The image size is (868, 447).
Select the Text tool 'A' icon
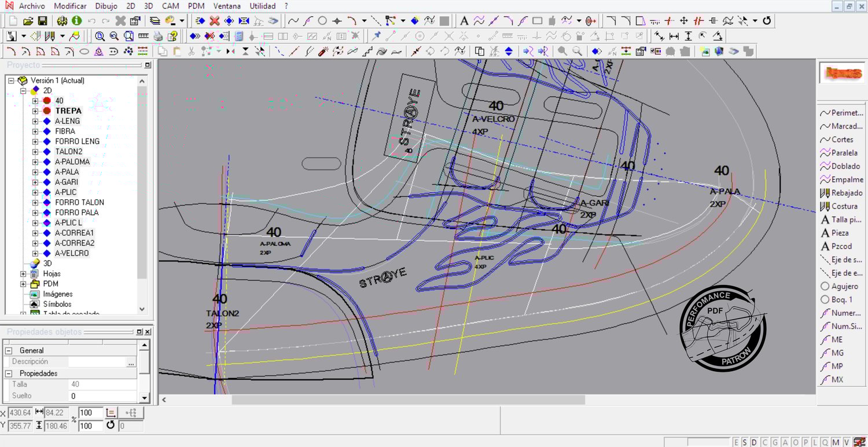coord(464,21)
